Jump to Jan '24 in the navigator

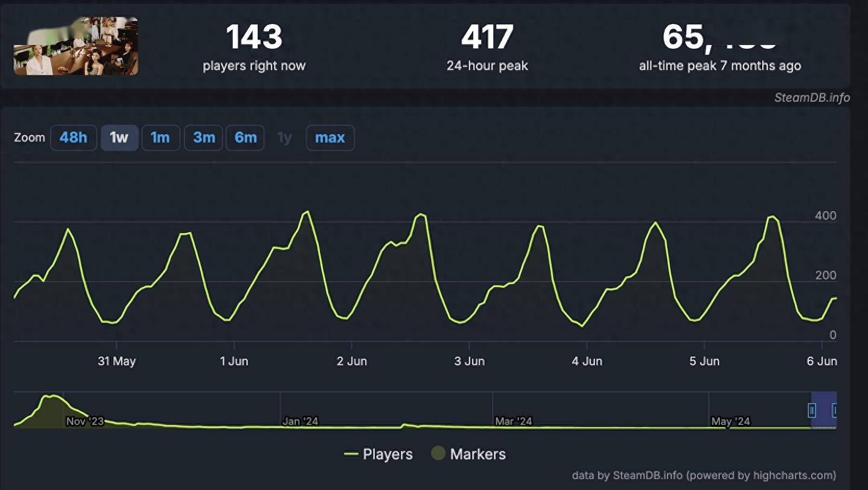click(x=300, y=421)
